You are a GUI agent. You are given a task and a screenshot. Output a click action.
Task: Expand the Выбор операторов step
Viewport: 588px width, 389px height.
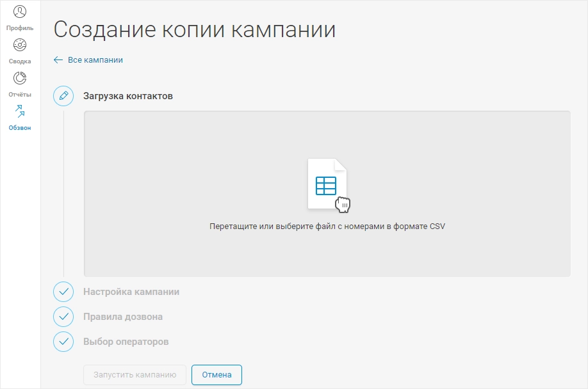pyautogui.click(x=126, y=342)
